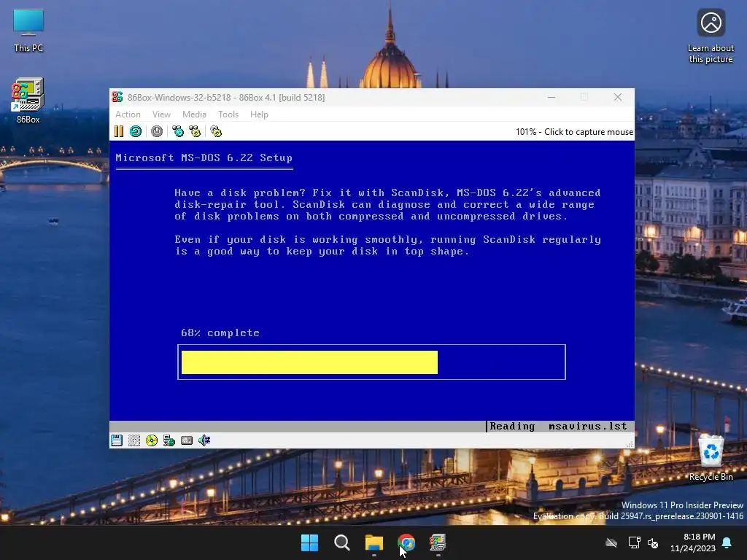
Task: Click Learn about this picture icon
Action: [711, 36]
